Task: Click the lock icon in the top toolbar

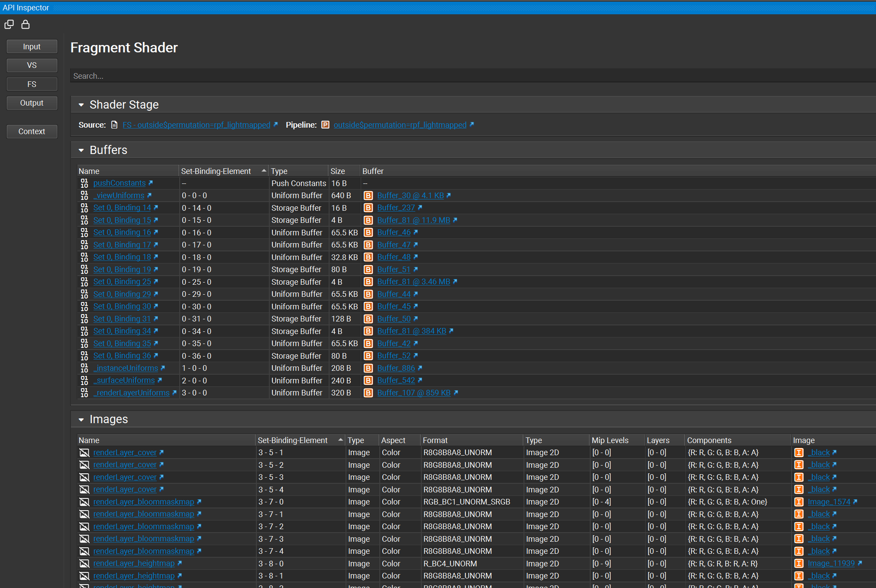Action: click(x=25, y=25)
